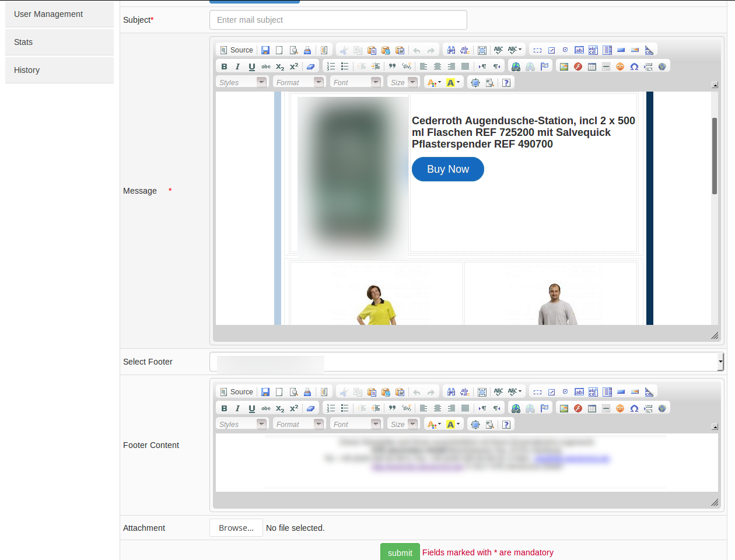Save content in the Message editor toolbar
The width and height of the screenshot is (735, 560).
click(x=265, y=50)
